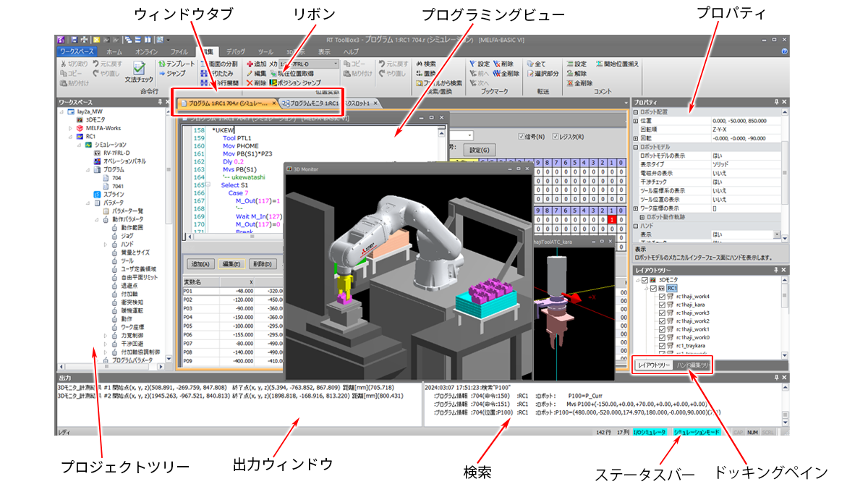The width and height of the screenshot is (868, 492).
Task: Click the 検索 binoculars search icon
Action: tap(418, 64)
